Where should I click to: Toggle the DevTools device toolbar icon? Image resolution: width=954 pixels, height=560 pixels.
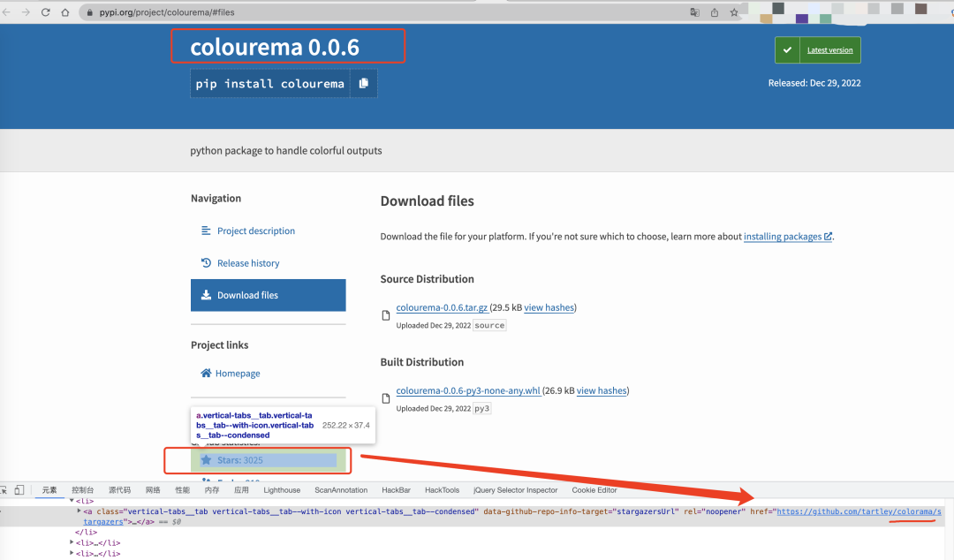(19, 490)
